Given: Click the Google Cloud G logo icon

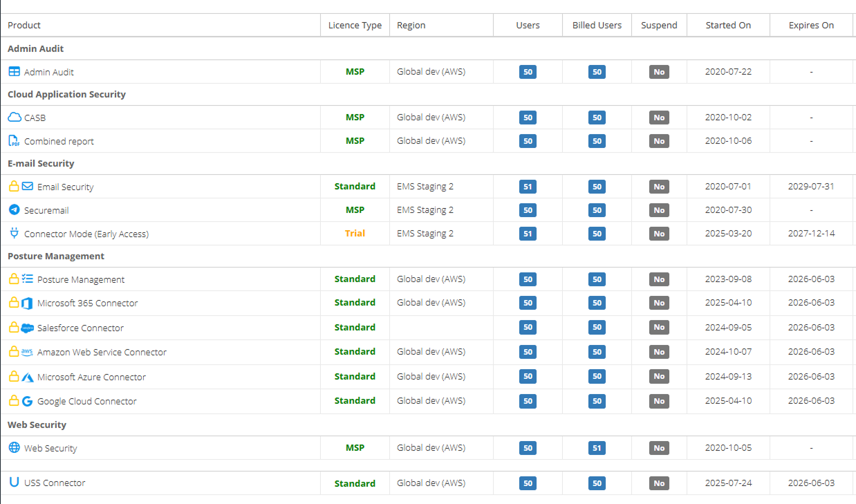Looking at the screenshot, I should 28,401.
